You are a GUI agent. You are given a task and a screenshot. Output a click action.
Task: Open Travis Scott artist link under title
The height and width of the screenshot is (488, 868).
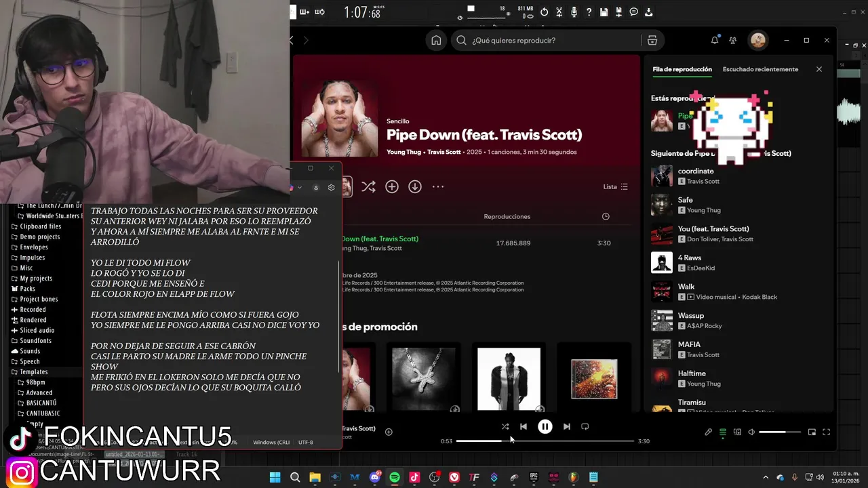444,152
